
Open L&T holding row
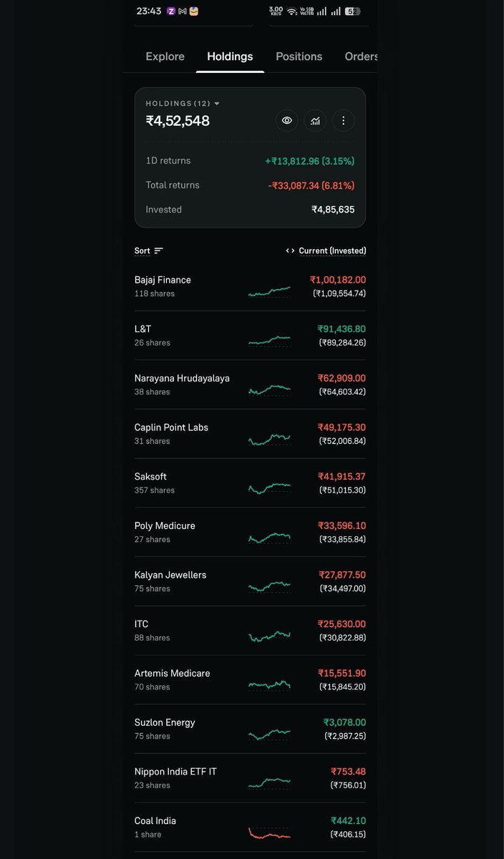[250, 336]
